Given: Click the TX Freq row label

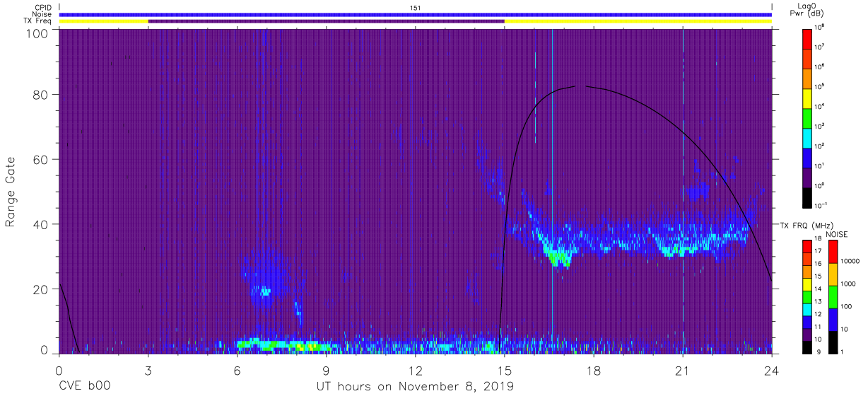Looking at the screenshot, I should (38, 21).
